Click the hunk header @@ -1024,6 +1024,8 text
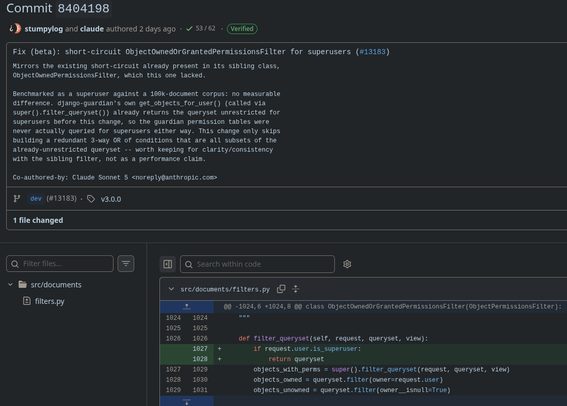567x406 pixels. click(392, 307)
